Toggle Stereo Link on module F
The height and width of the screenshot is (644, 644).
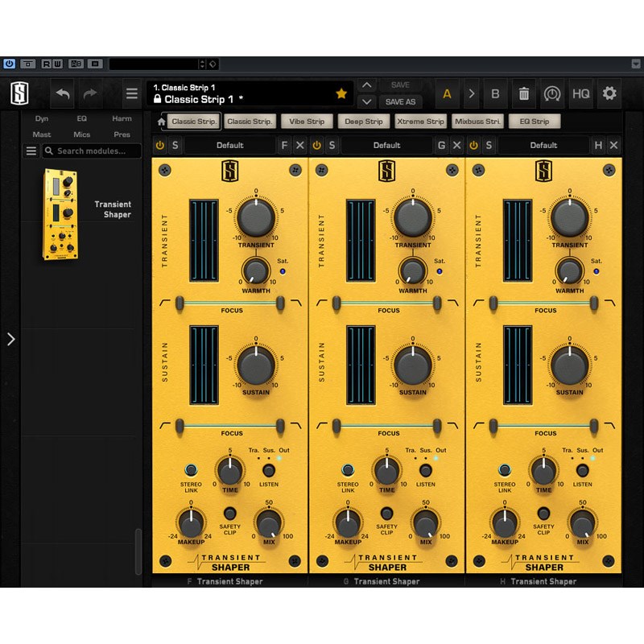(191, 469)
